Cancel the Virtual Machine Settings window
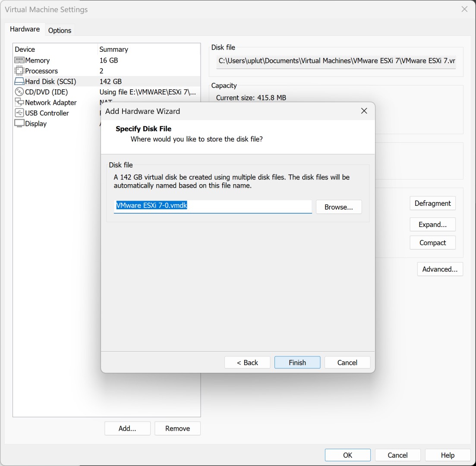This screenshot has height=466, width=476. click(x=398, y=455)
